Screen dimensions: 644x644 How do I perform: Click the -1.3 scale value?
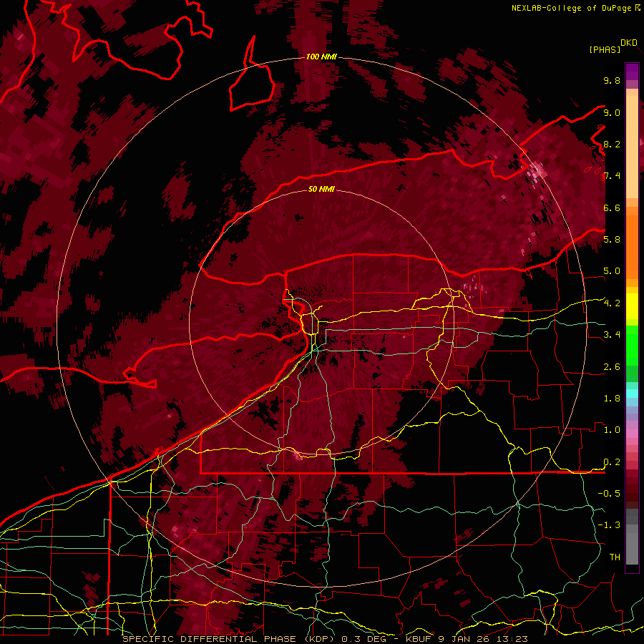click(x=609, y=525)
